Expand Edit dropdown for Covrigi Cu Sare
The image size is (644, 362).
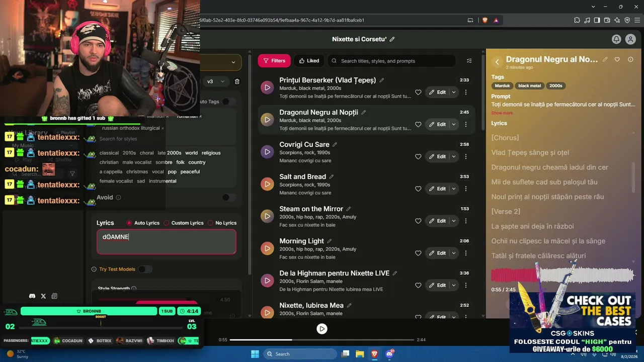click(x=454, y=157)
